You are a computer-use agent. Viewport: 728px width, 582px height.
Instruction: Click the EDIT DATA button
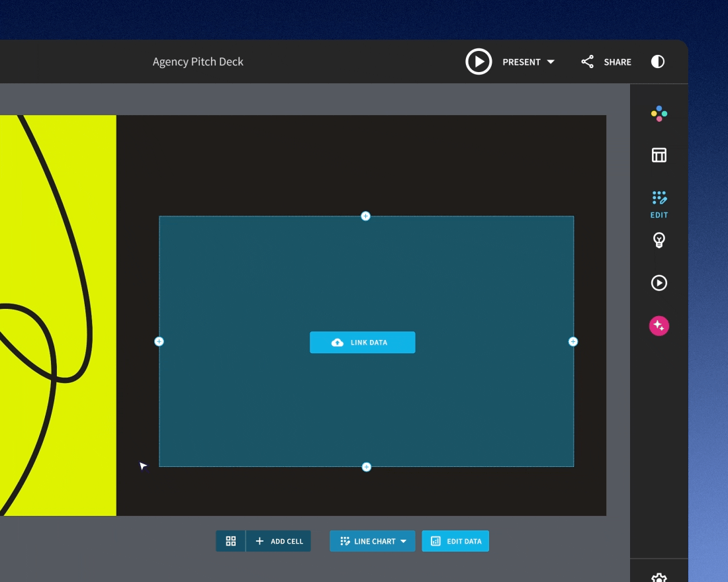(455, 541)
